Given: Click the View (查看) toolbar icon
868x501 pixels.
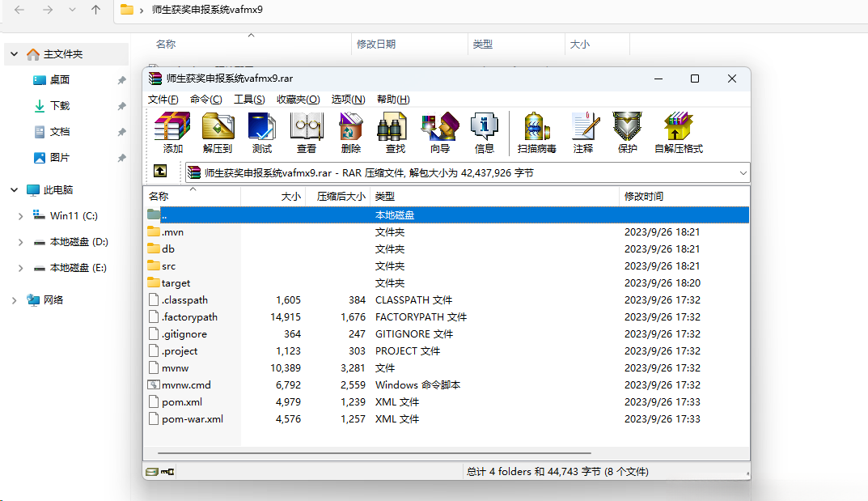Looking at the screenshot, I should tap(306, 132).
